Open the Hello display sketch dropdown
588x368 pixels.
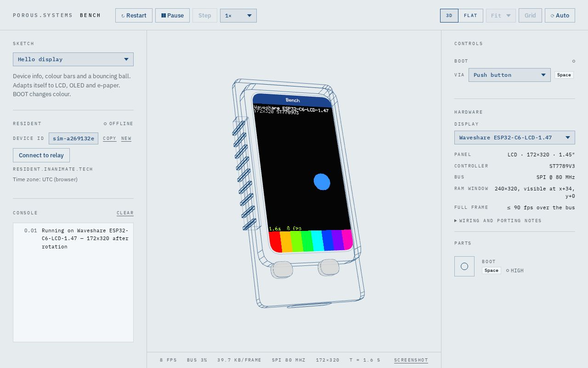point(73,59)
